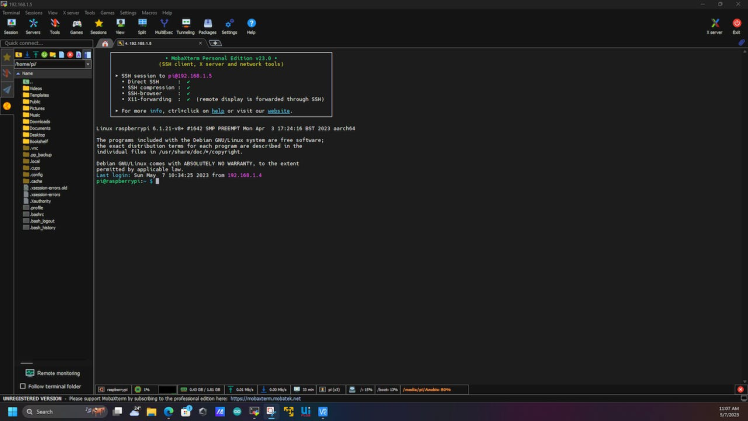Viewport: 748px width, 421px height.
Task: Click the attachment paperclip icon
Action: point(741,43)
